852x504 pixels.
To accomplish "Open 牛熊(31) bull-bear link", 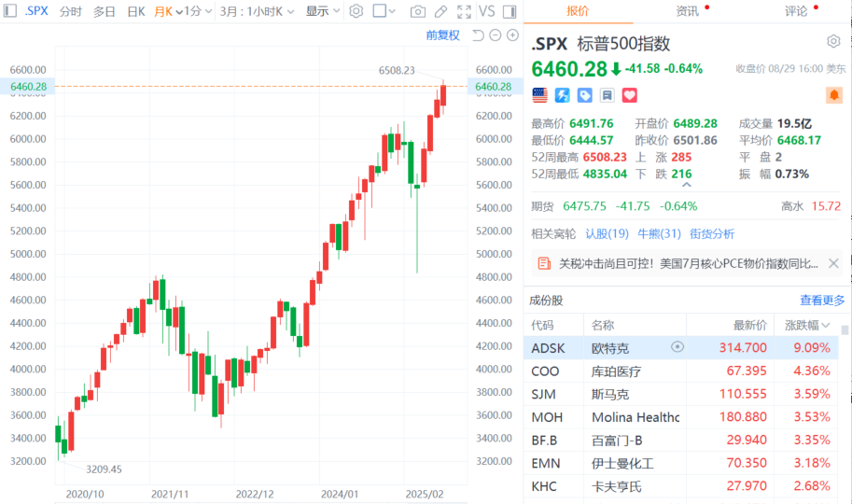I will tap(659, 233).
